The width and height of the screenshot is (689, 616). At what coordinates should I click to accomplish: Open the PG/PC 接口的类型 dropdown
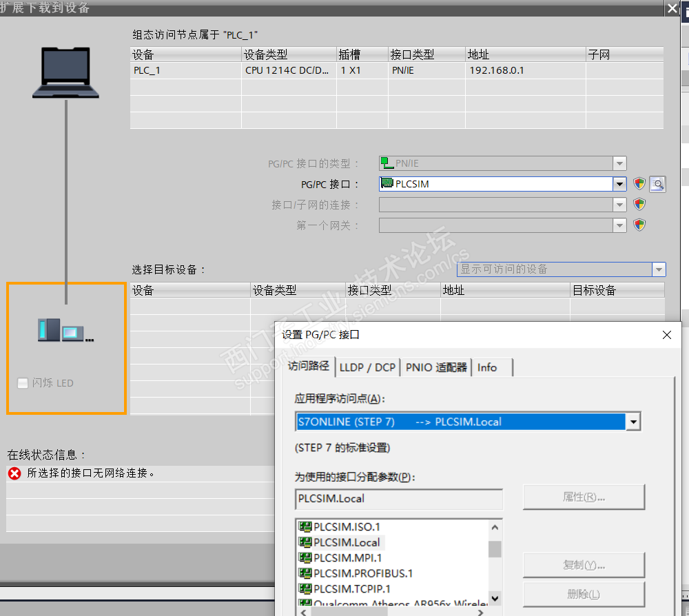pos(619,163)
